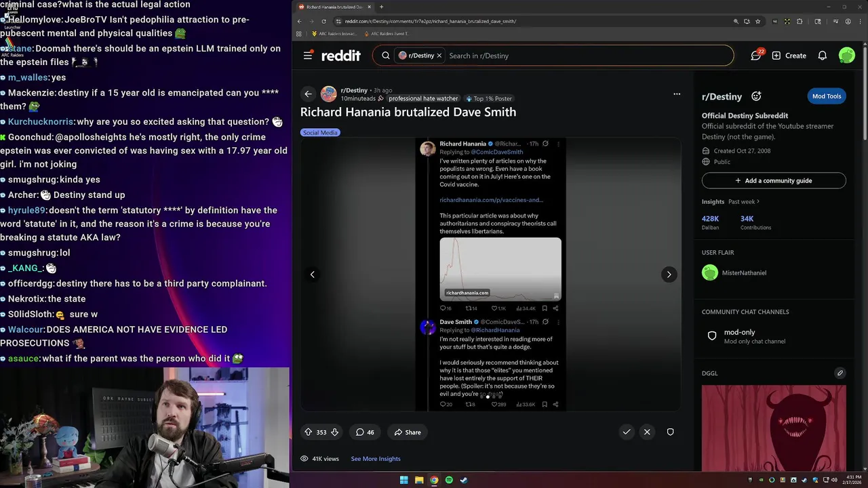Click the hyrule89 username in chat
Viewport: 868px width, 488px height.
pos(26,210)
